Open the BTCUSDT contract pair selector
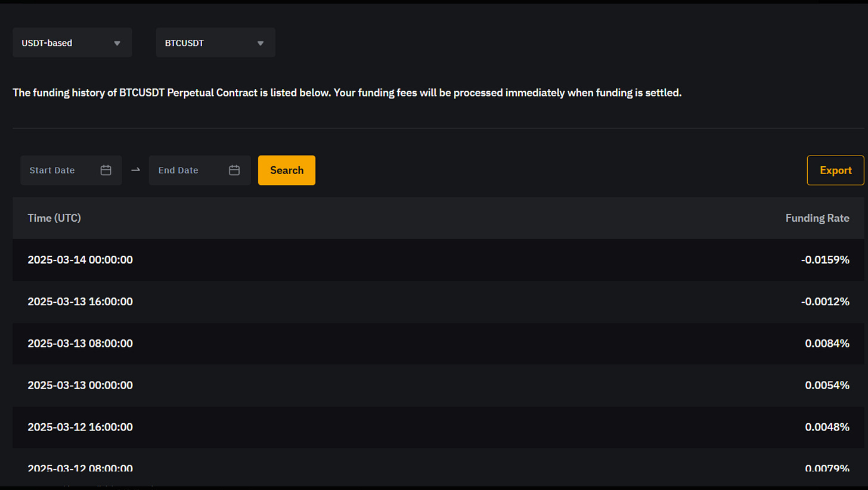 (x=215, y=42)
